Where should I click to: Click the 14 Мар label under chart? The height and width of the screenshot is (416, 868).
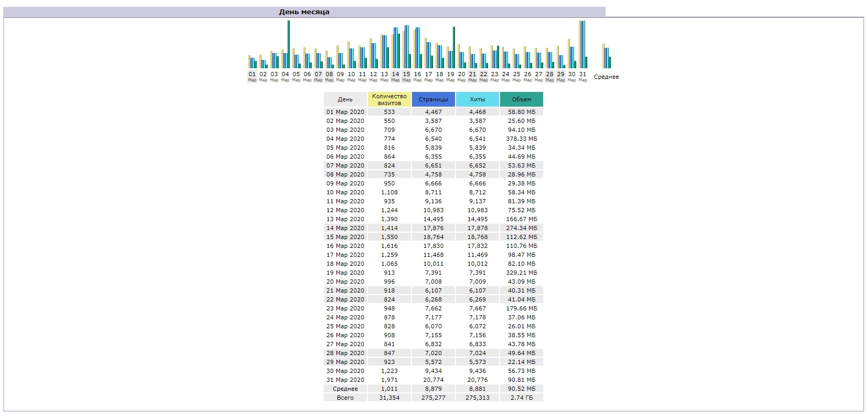[x=395, y=77]
